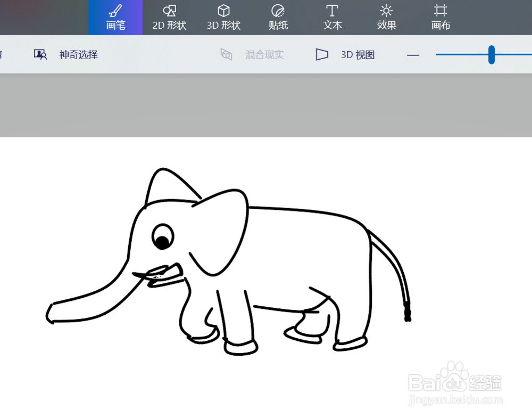
Task: Open the 3D 形状 shapes tab
Action: click(223, 18)
